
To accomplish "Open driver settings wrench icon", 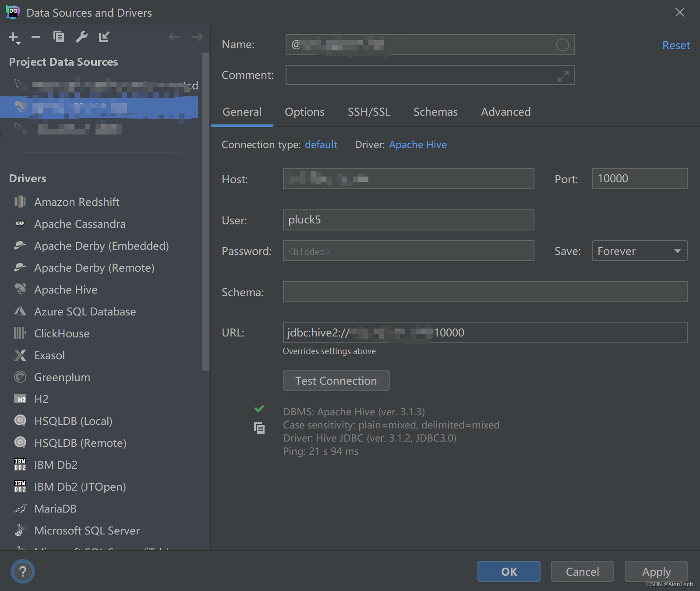I will 81,37.
